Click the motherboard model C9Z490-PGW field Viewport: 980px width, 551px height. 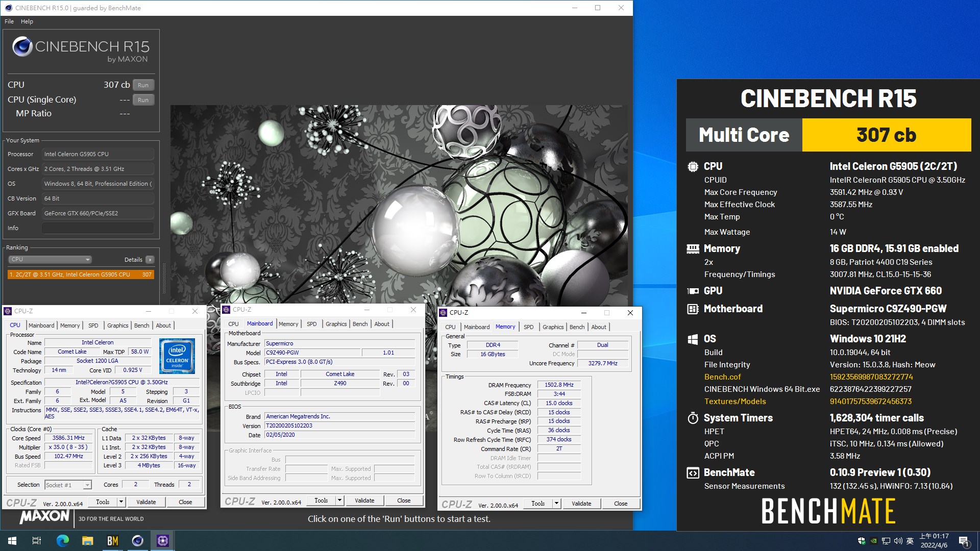(312, 353)
